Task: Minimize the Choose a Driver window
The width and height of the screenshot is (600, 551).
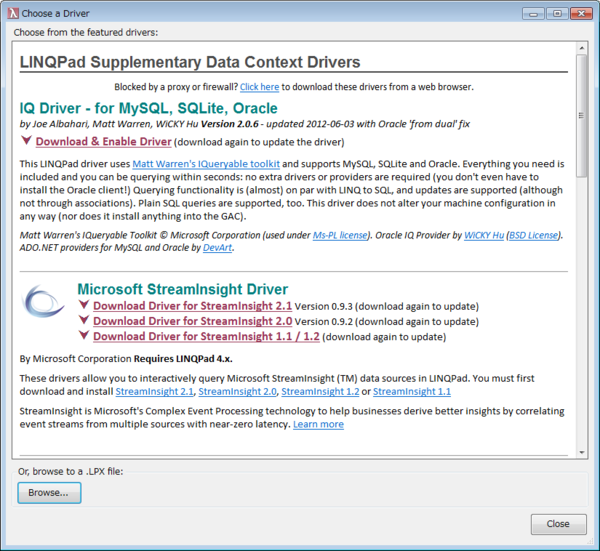Action: tap(533, 14)
